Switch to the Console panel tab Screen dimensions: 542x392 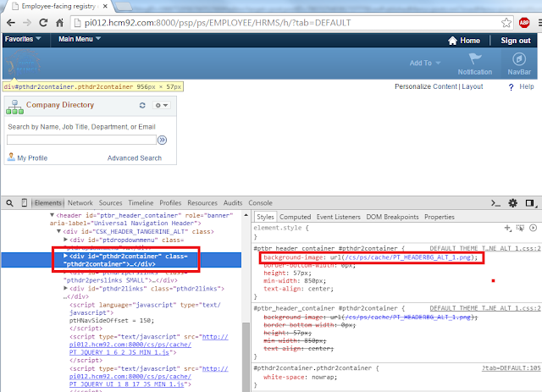(x=260, y=203)
